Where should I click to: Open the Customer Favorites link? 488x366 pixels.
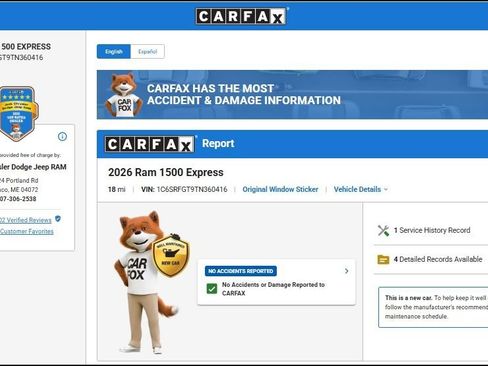pos(27,231)
